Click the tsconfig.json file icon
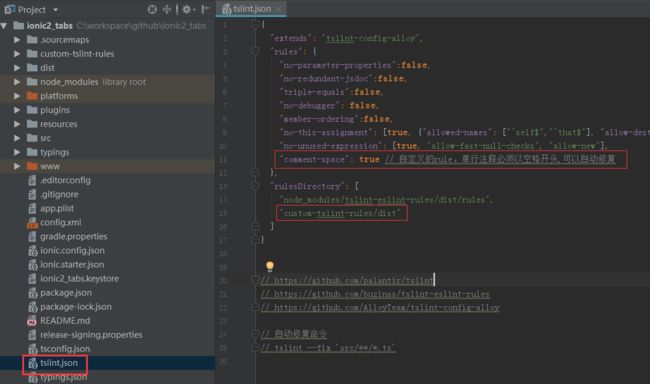650x384 pixels. 32,349
